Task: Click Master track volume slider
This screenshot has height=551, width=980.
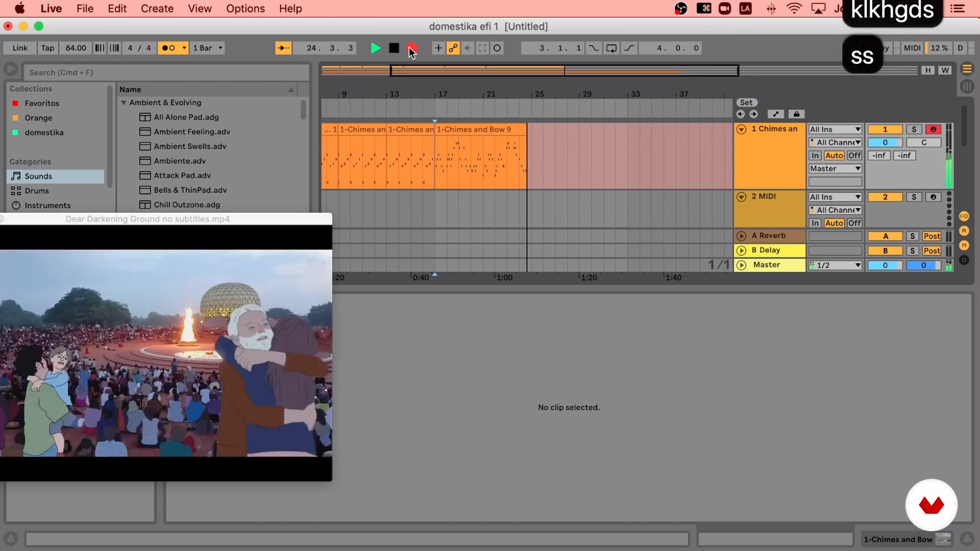Action: [x=885, y=265]
